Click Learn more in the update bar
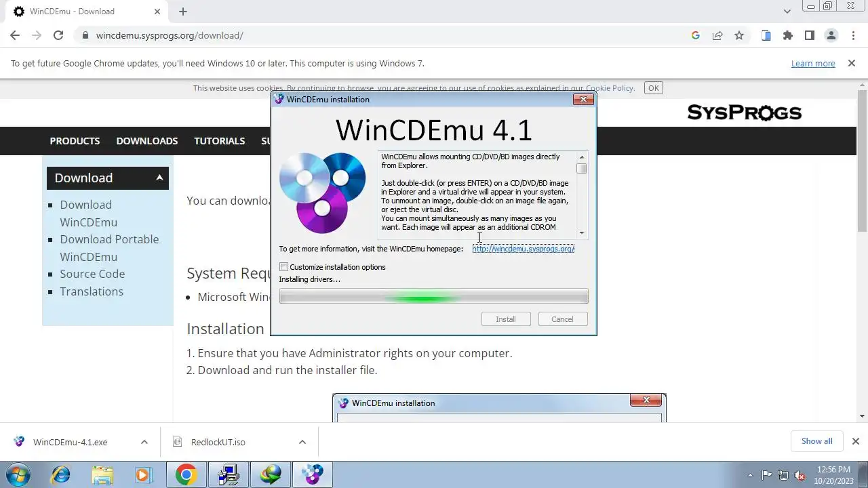The image size is (868, 488). [x=813, y=63]
